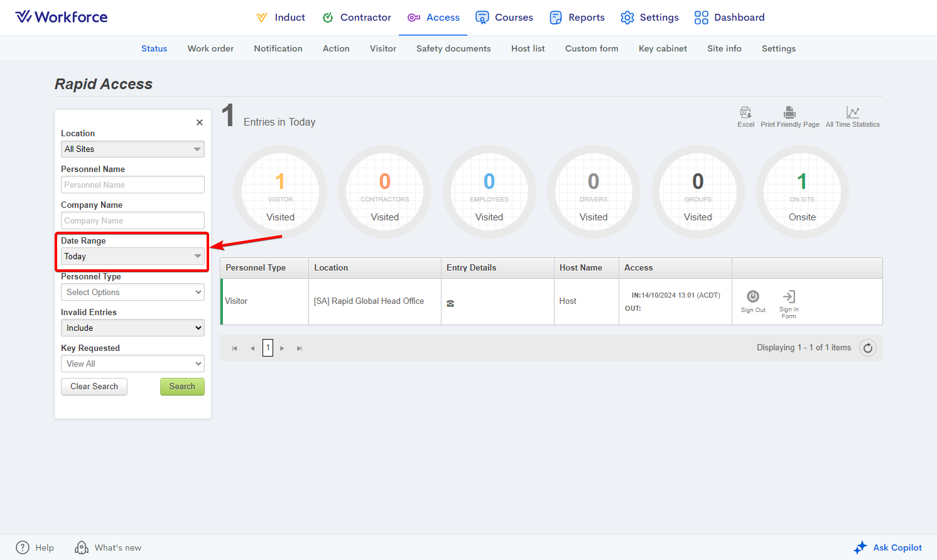The height and width of the screenshot is (560, 937).
Task: Click the Excel export icon
Action: coord(745,113)
